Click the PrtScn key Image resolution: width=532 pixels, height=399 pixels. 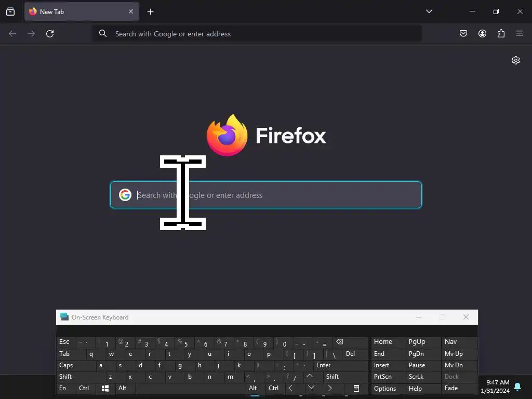(388, 377)
